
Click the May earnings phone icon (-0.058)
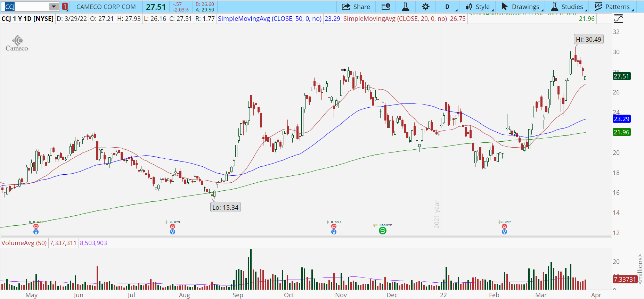36,226
